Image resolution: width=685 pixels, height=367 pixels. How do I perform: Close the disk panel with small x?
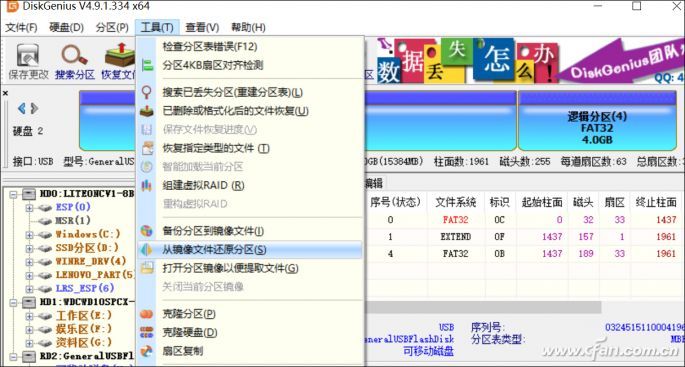click(5, 93)
